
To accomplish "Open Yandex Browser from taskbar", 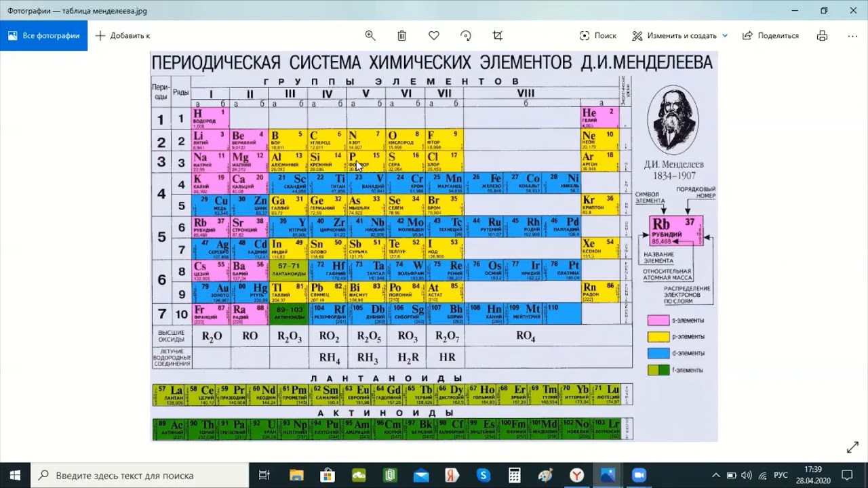I will [577, 475].
